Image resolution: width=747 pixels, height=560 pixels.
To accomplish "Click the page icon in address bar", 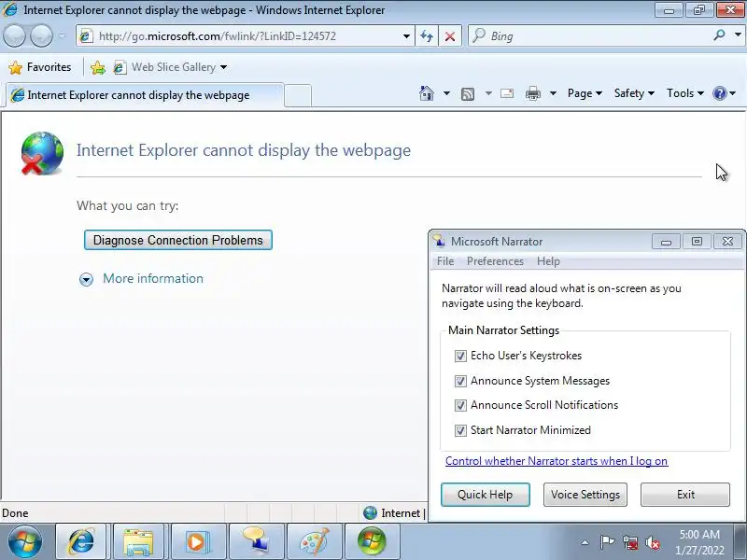I will (x=86, y=36).
